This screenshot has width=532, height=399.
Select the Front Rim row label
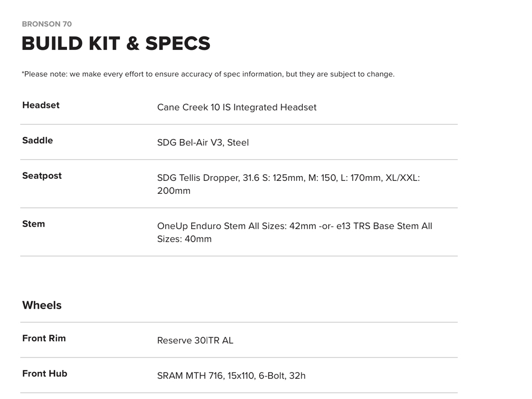pos(44,338)
